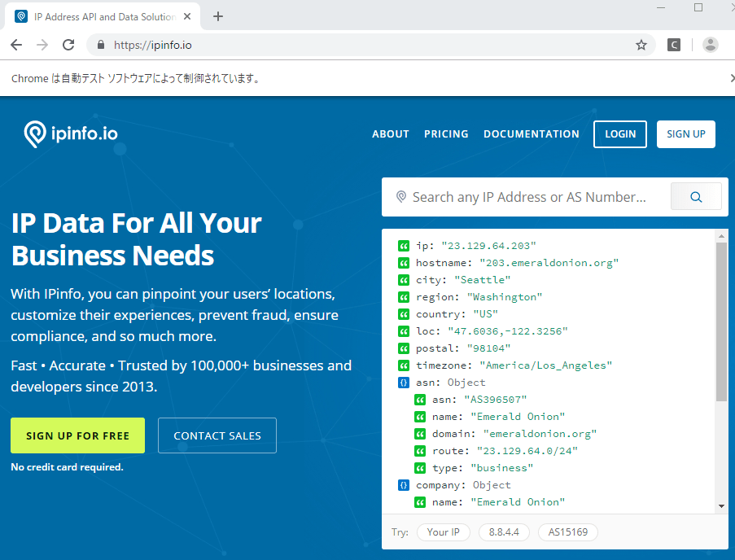Select the IP Address API browser tab

(103, 16)
